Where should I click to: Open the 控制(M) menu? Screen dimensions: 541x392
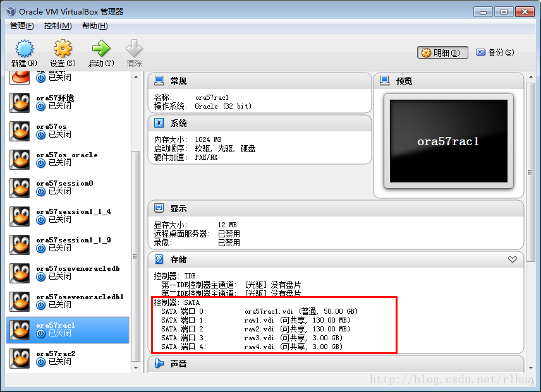(58, 26)
